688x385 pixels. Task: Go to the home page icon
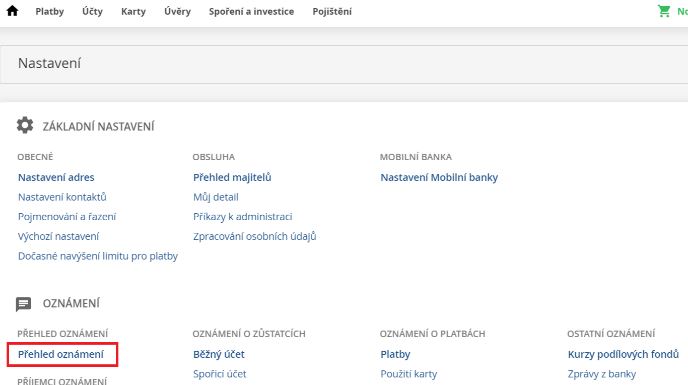[x=12, y=11]
